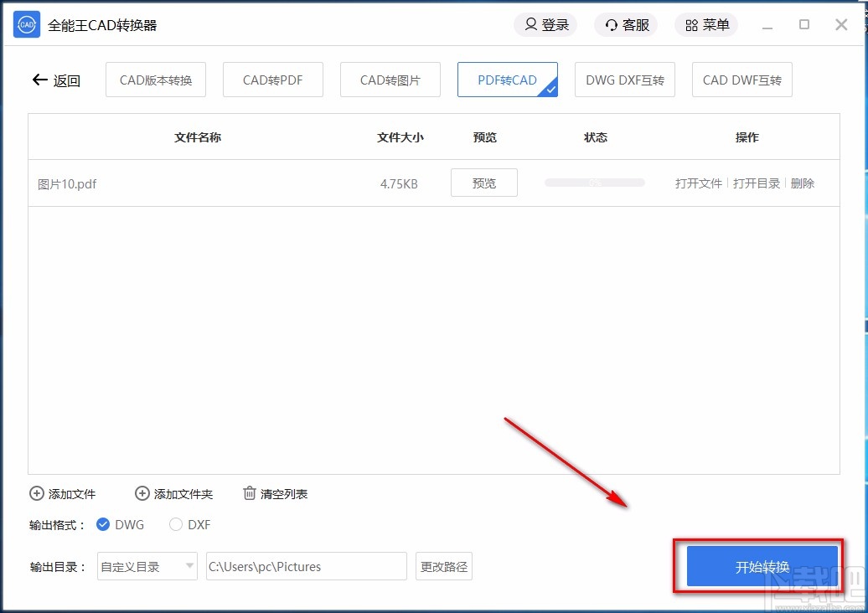Select the DXF output format
Image resolution: width=868 pixels, height=613 pixels.
click(176, 524)
